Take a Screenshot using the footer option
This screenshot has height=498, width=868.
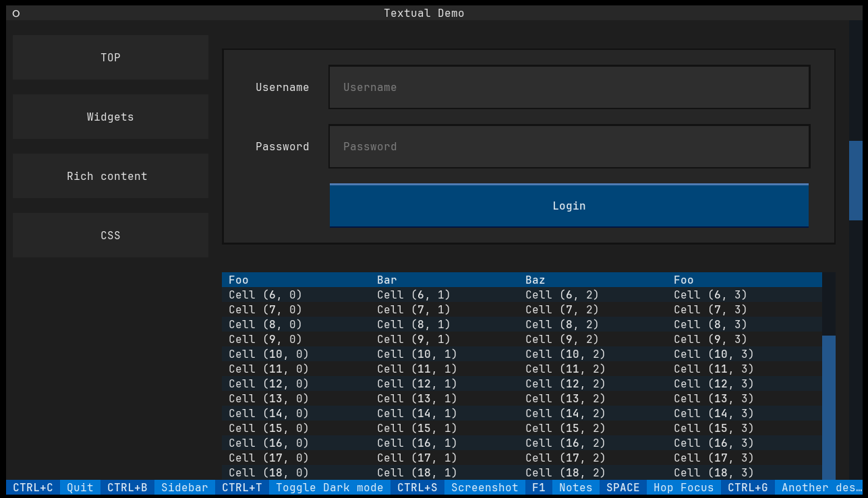tap(484, 487)
